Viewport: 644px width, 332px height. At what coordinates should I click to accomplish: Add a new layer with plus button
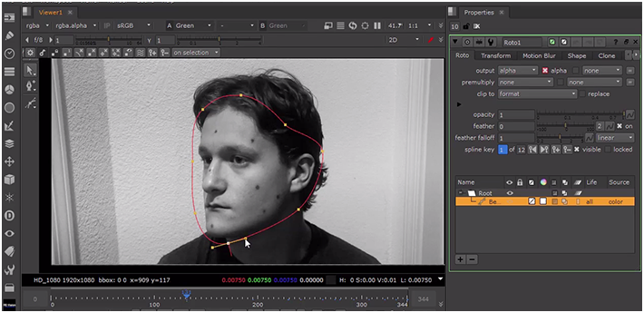click(461, 259)
